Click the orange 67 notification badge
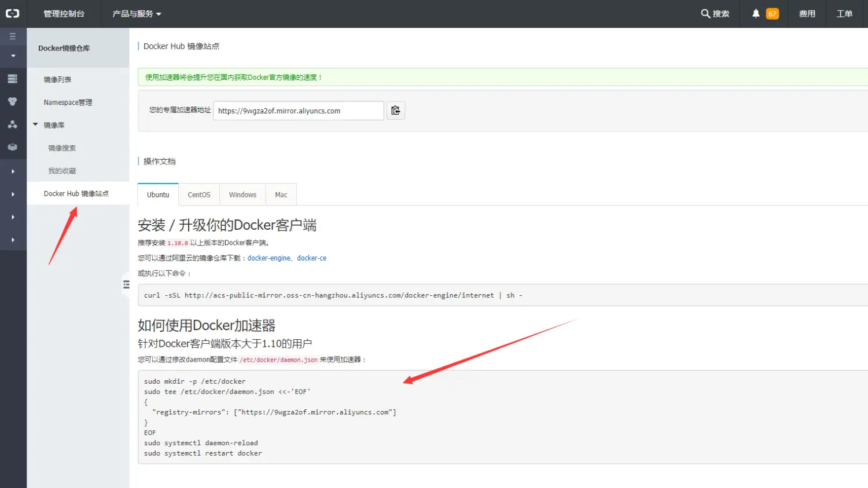868x488 pixels. (773, 14)
